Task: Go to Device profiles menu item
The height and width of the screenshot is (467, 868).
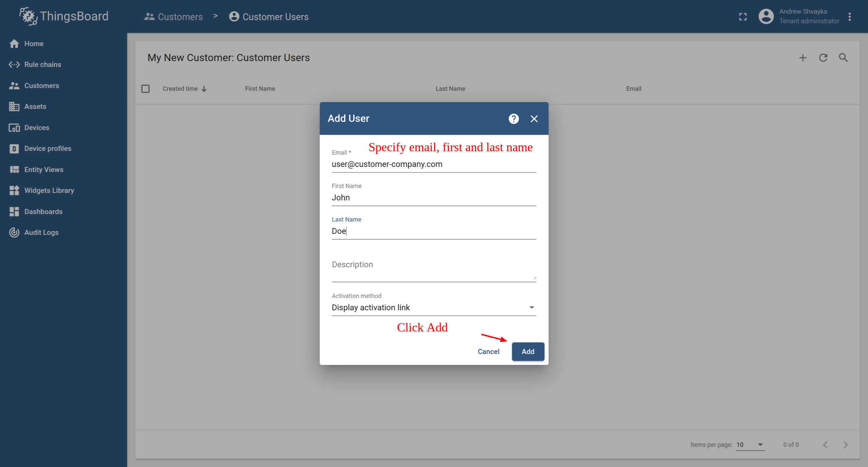Action: point(48,148)
